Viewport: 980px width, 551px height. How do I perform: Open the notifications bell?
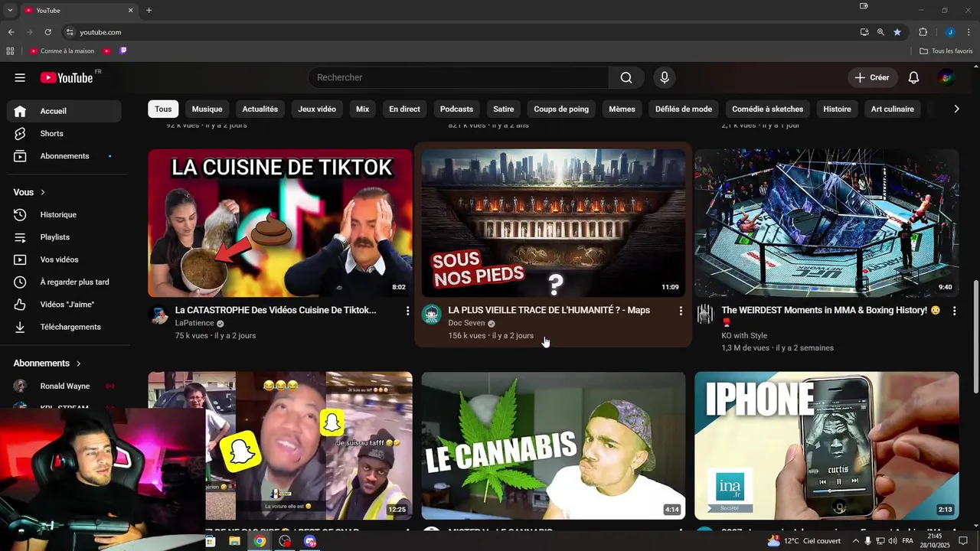(x=913, y=77)
